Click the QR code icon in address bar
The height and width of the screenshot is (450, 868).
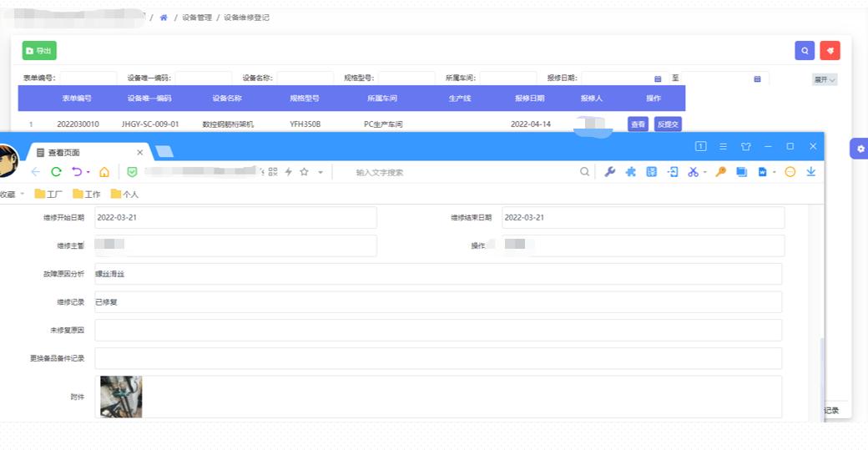pyautogui.click(x=273, y=172)
